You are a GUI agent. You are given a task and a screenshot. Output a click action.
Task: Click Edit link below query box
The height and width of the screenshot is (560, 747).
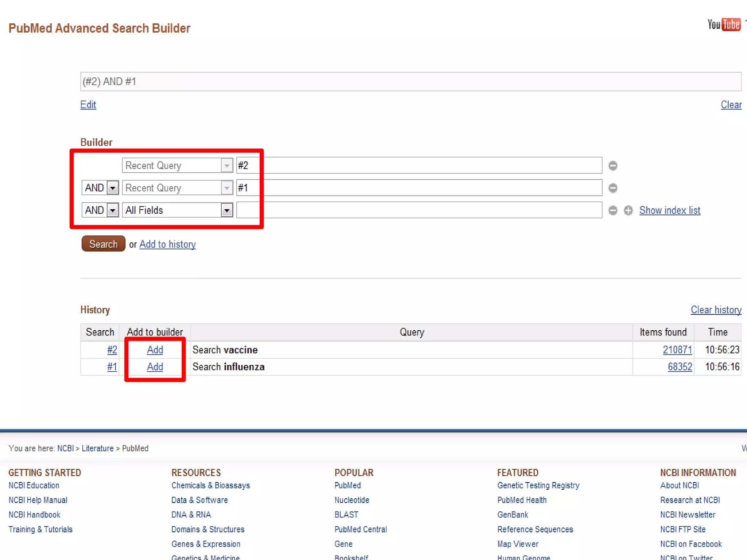(x=88, y=105)
